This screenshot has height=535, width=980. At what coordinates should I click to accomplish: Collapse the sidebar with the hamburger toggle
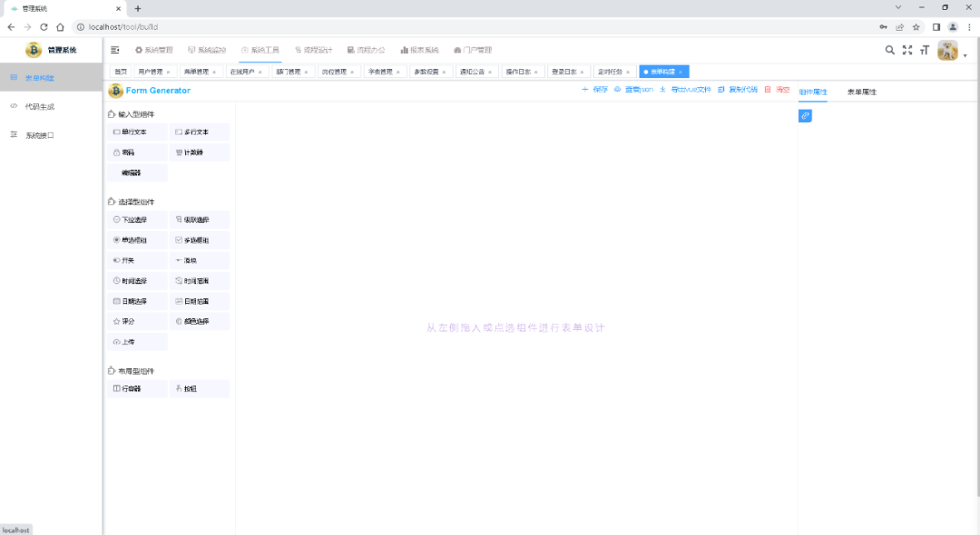[x=114, y=50]
